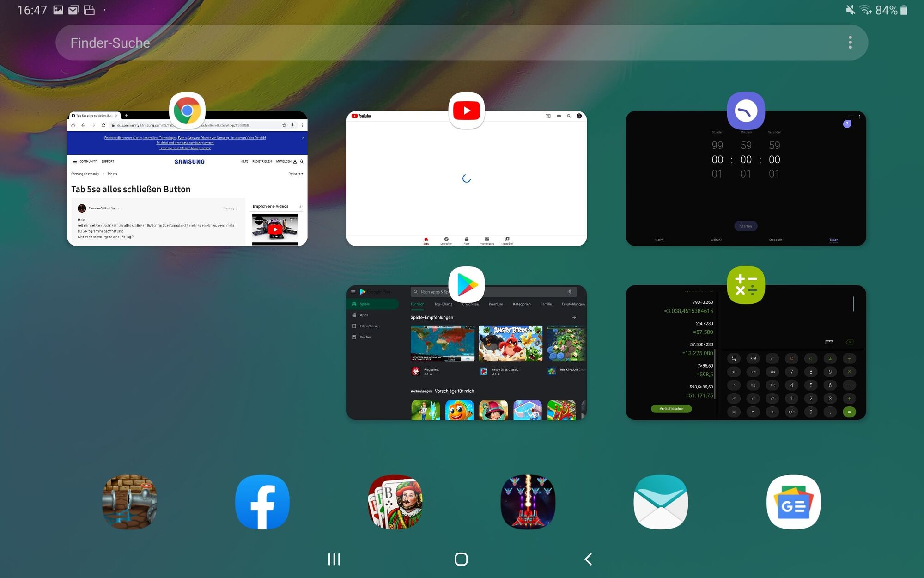Tap the green equals key in Calculator
Screen dimensions: 924x578
tap(849, 412)
